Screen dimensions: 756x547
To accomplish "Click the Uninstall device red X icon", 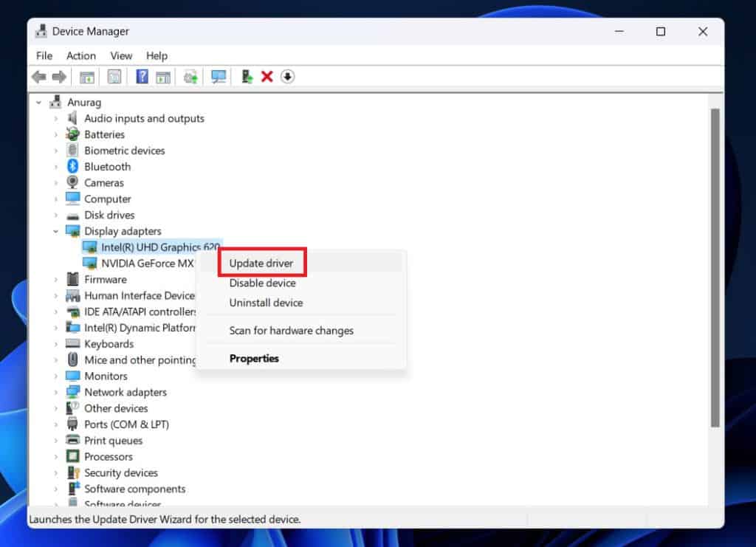I will click(267, 77).
